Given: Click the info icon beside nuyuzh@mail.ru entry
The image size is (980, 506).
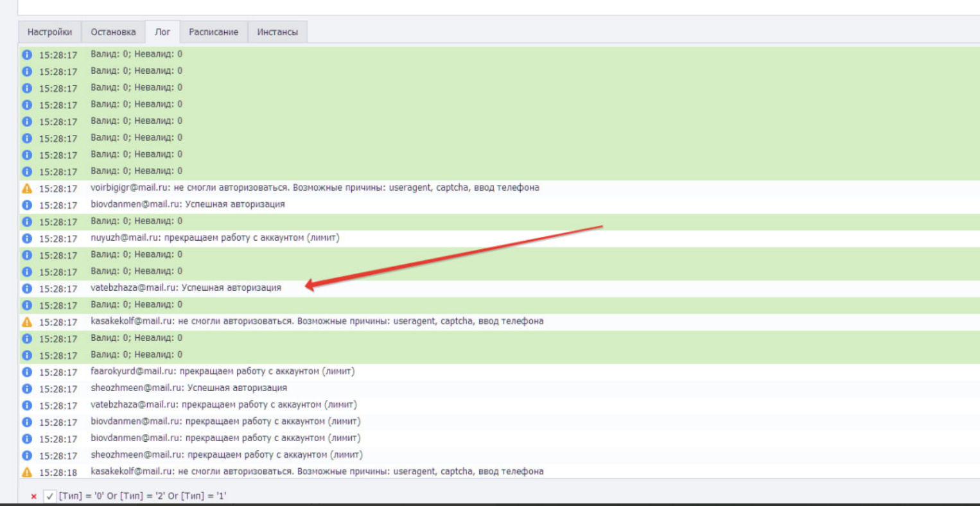Looking at the screenshot, I should (27, 238).
